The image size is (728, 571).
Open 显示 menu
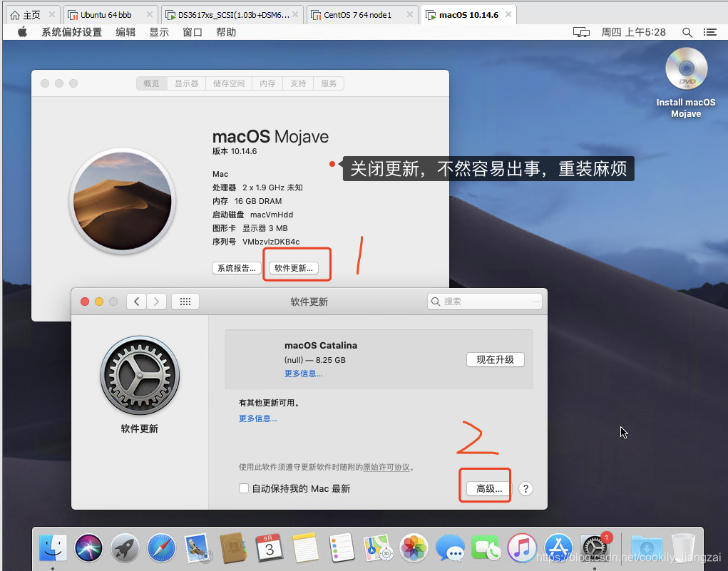[159, 32]
